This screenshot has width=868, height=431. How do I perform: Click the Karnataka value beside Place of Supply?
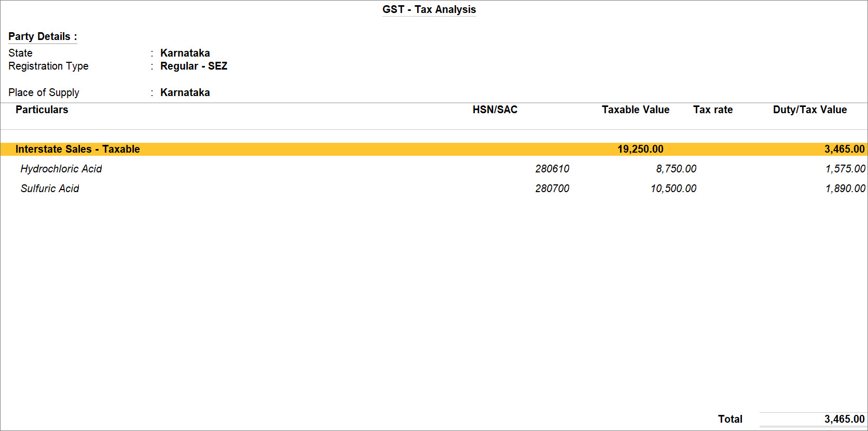coord(185,92)
